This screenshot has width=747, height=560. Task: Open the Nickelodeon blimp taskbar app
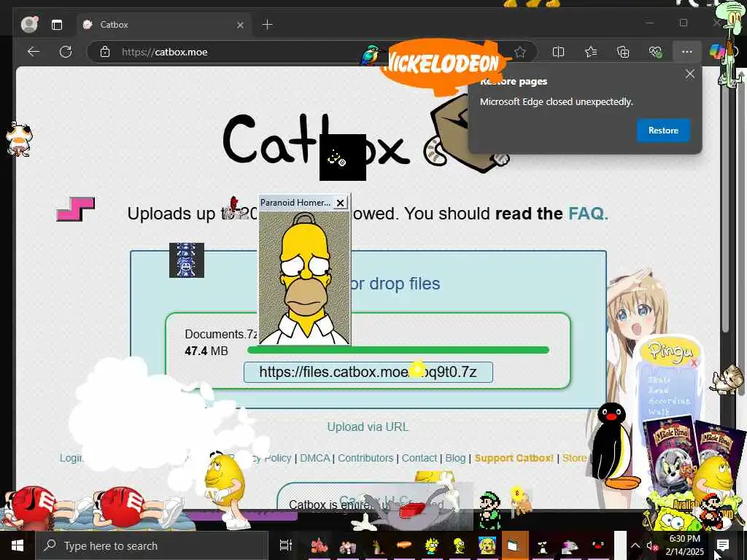pyautogui.click(x=404, y=545)
